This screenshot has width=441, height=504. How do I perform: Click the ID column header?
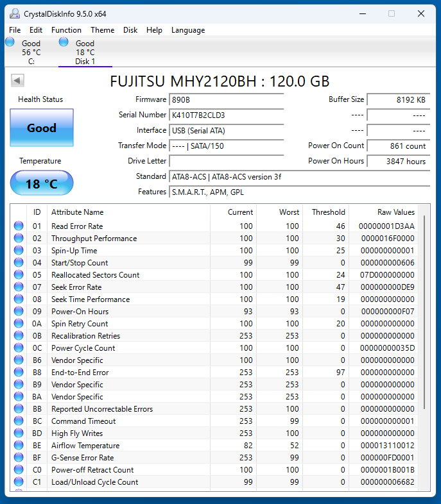point(37,212)
